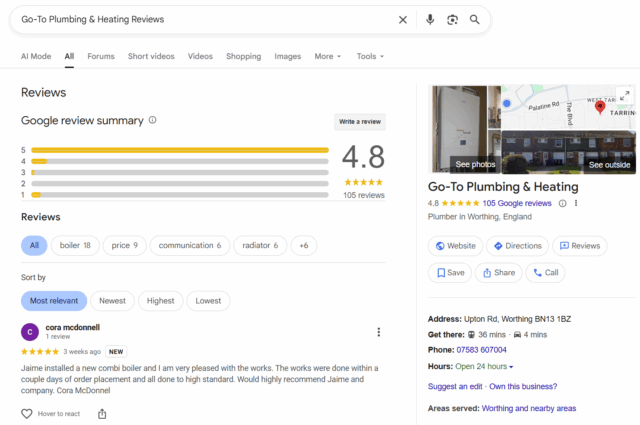640x425 pixels.
Task: Filter reviews by boiler 18
Action: [75, 245]
